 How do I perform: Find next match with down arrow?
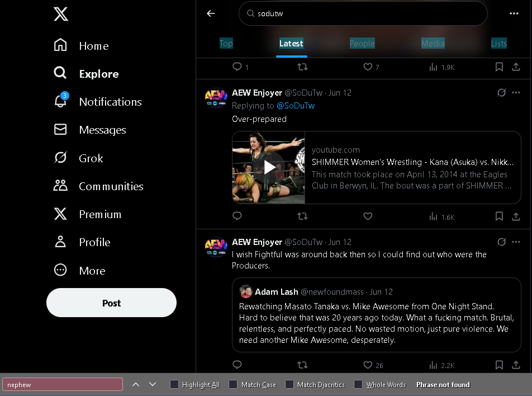pyautogui.click(x=153, y=384)
